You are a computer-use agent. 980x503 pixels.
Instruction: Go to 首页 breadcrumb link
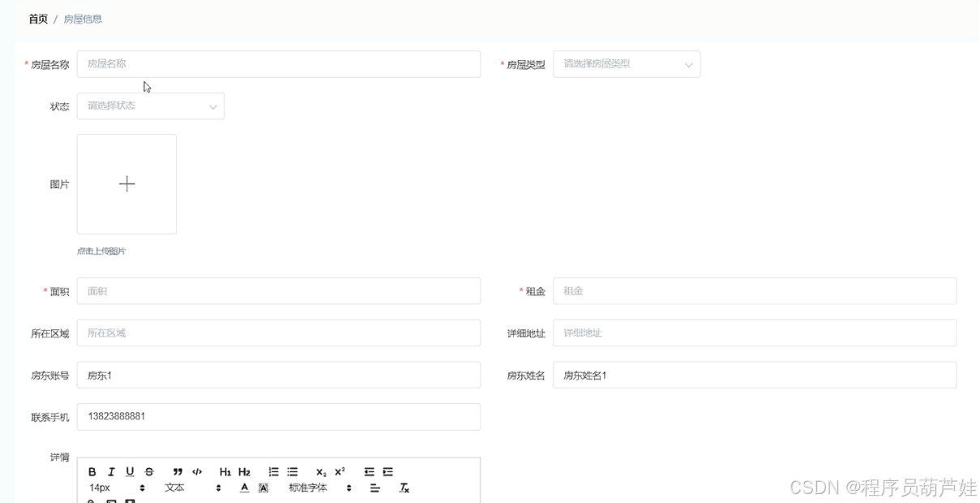point(38,19)
